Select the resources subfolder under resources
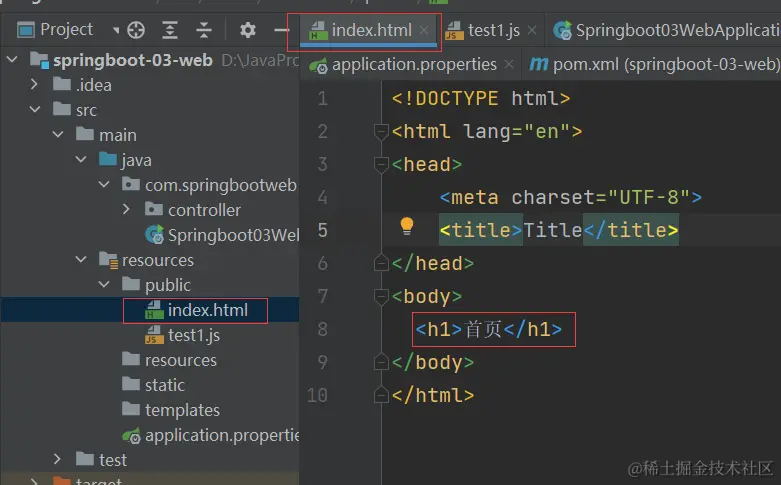Screen dimensions: 781x485 169,360
